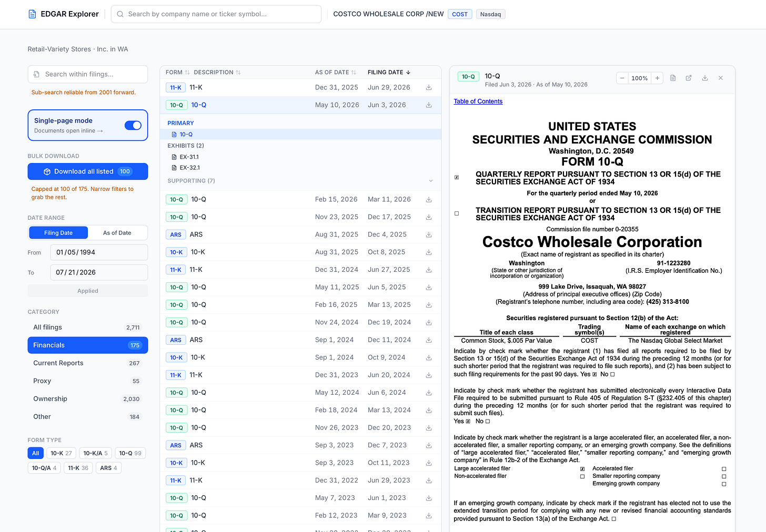Filter form type to 10-Q/A
Image resolution: width=766 pixels, height=532 pixels.
(x=44, y=468)
